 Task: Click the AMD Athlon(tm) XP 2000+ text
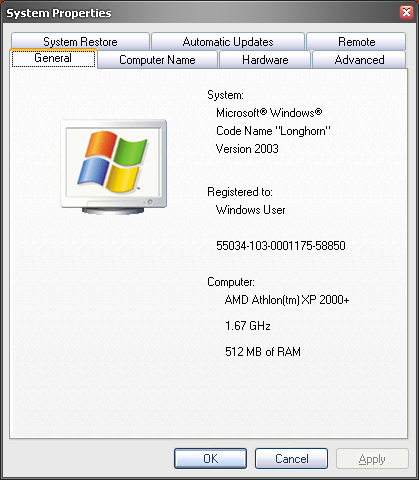coord(287,300)
